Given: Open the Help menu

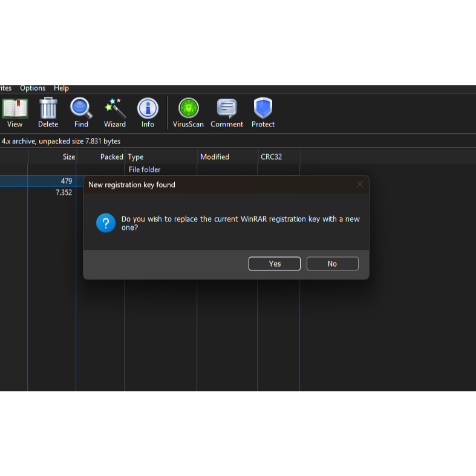Looking at the screenshot, I should tap(61, 88).
